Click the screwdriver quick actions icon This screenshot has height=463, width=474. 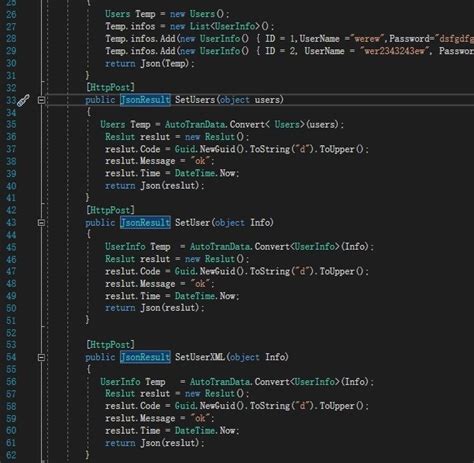tap(23, 100)
